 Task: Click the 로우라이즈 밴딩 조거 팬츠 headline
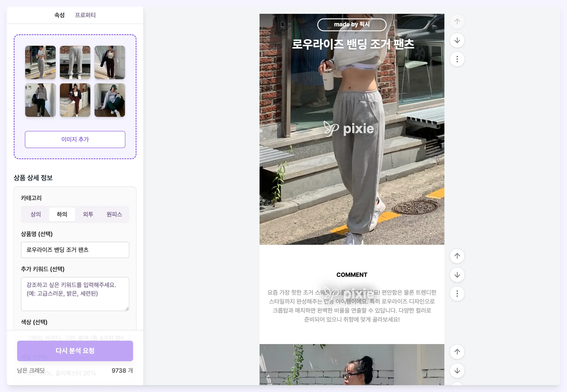353,45
